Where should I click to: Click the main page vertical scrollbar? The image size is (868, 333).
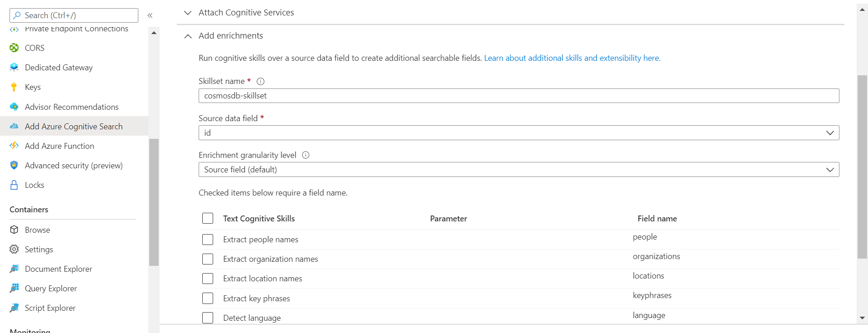pyautogui.click(x=862, y=167)
